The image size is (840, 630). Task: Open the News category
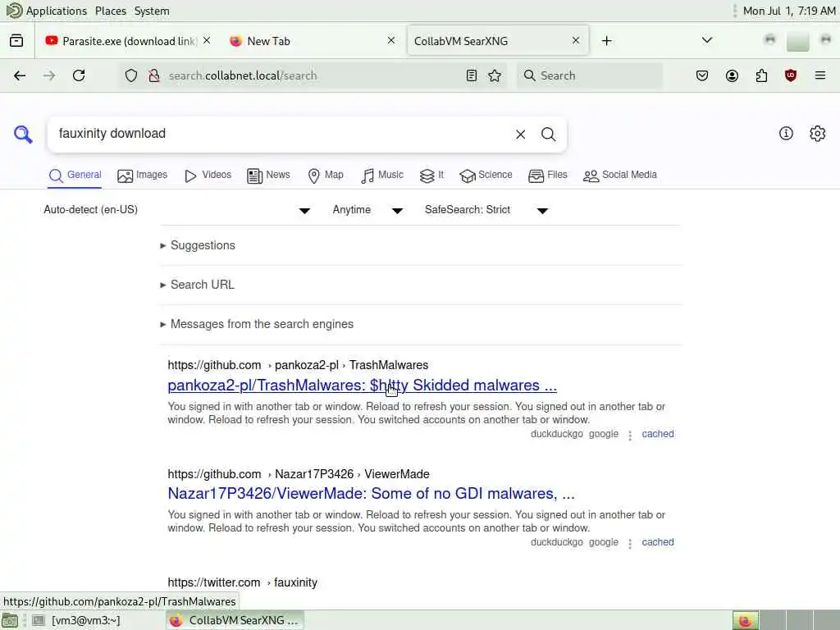tap(268, 176)
